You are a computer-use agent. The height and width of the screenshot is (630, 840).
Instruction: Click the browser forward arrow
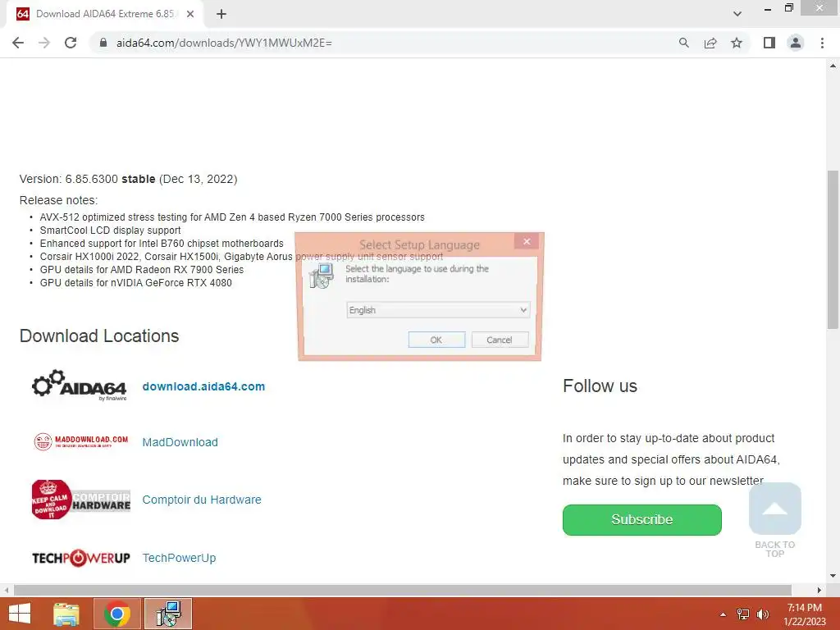point(44,43)
